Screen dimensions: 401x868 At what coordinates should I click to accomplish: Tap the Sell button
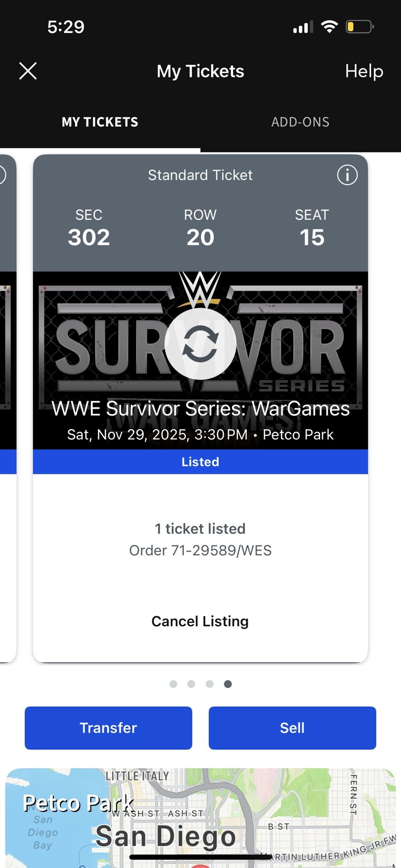coord(292,727)
